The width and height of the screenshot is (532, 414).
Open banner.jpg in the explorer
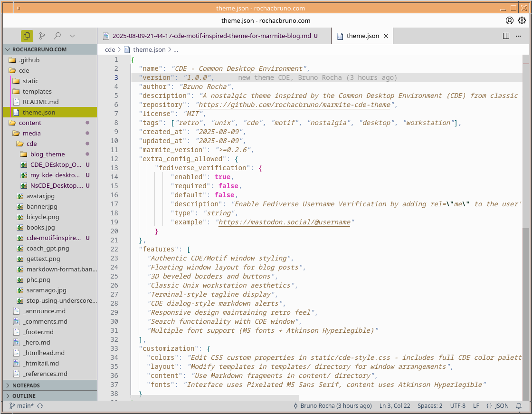pyautogui.click(x=50, y=206)
